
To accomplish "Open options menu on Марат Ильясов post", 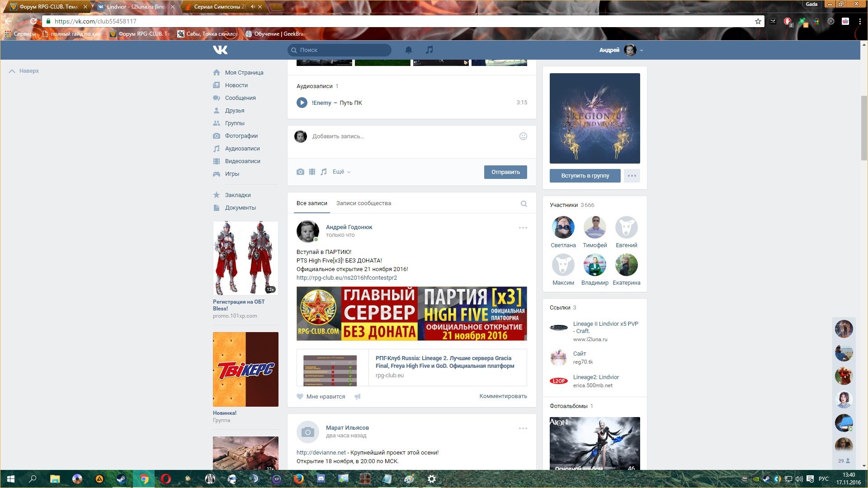I will click(523, 428).
